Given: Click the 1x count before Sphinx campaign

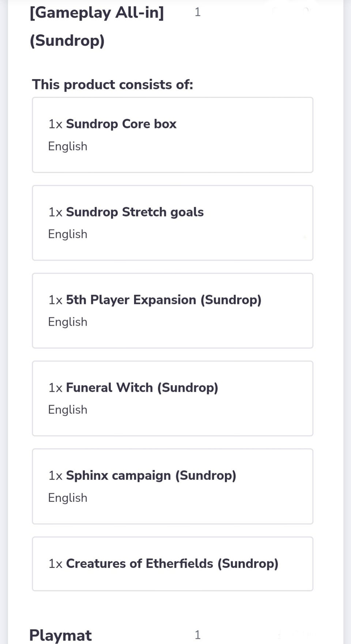Looking at the screenshot, I should tap(55, 476).
